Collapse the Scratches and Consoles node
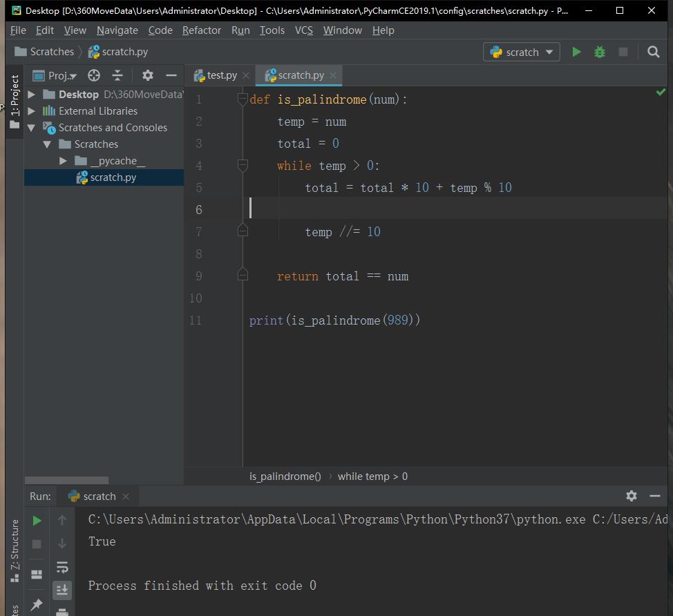 click(30, 127)
